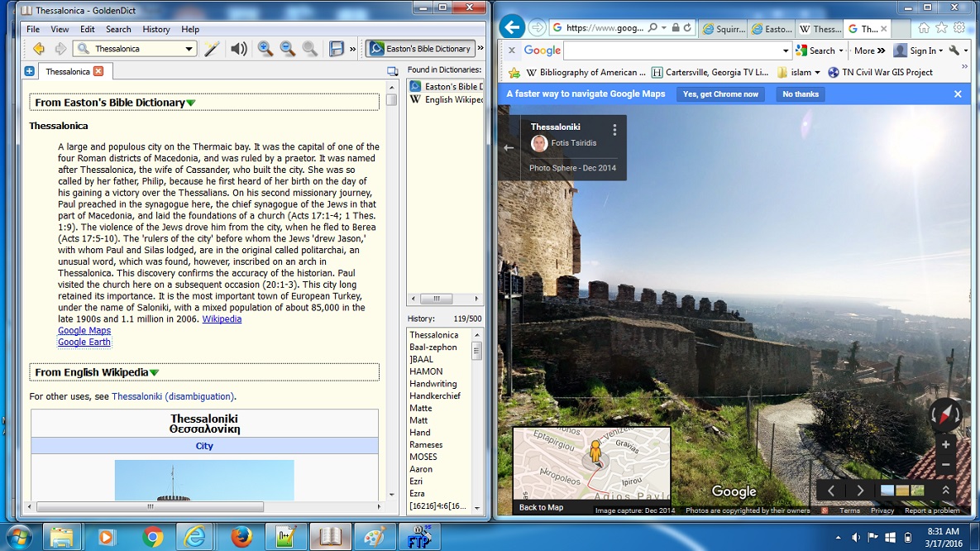Click the GoldenDict forward arrow

(60, 49)
